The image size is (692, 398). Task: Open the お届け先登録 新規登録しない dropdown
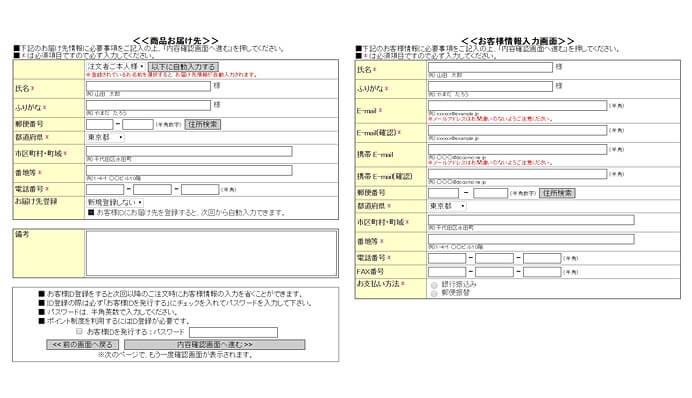(115, 203)
